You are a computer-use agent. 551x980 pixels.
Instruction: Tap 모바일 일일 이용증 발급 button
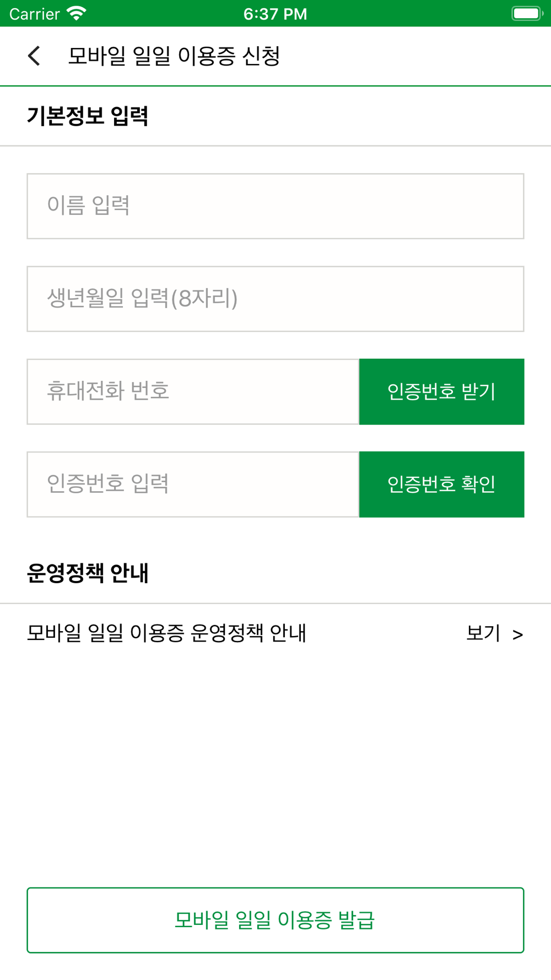[275, 920]
